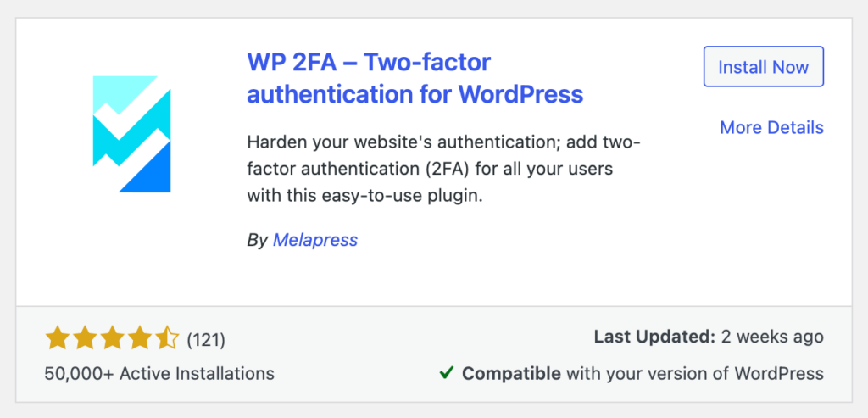The image size is (868, 418).
Task: Click the second gold rating star
Action: (85, 339)
